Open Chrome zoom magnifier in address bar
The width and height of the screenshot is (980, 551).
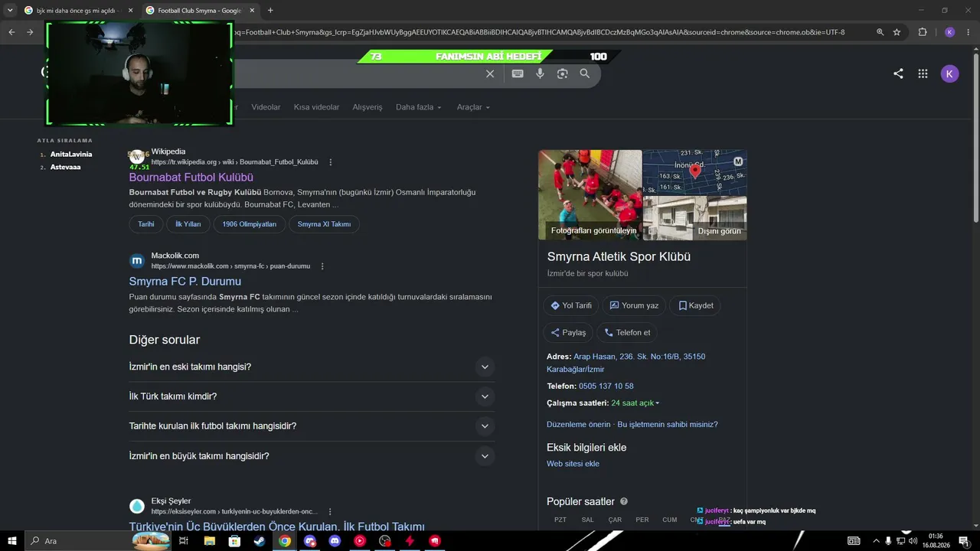(880, 32)
